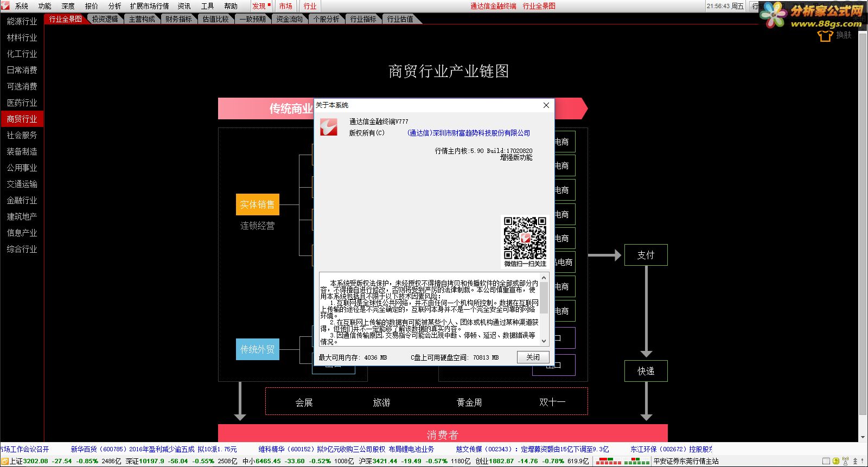Screen dimensions: 868x467
Task: Click the 支付 node in chain diagram
Action: tap(646, 255)
